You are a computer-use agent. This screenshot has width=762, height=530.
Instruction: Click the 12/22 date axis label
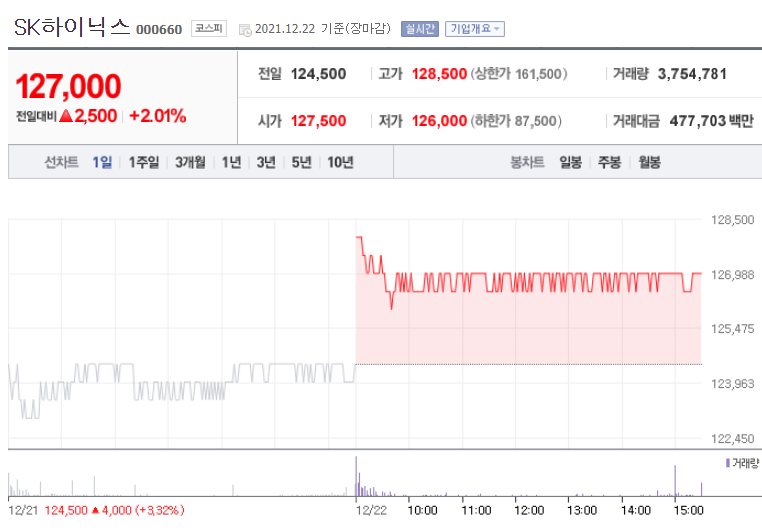point(371,511)
